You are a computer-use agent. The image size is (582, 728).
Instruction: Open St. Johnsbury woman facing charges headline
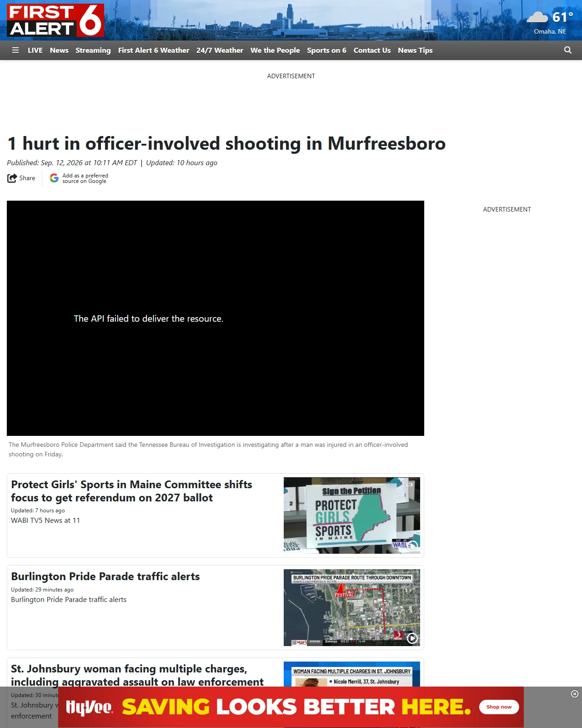click(137, 675)
